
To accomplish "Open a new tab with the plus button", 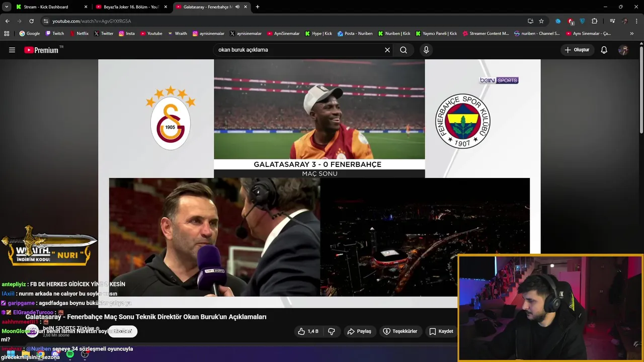I will [x=258, y=7].
